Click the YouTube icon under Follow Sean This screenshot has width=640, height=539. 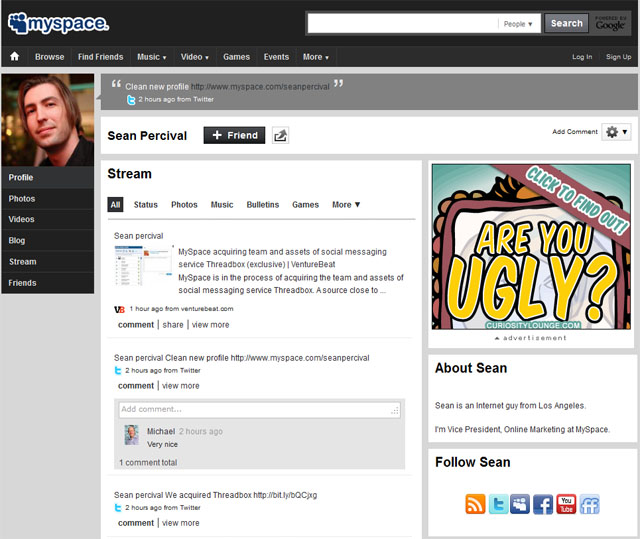566,504
